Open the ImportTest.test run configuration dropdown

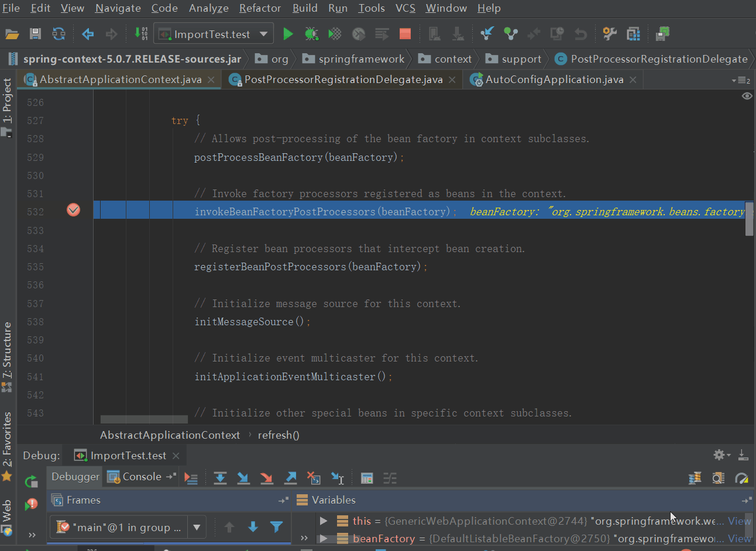click(214, 34)
